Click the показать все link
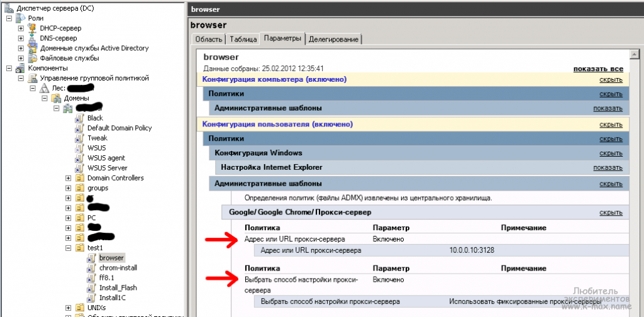The image size is (644, 317). click(598, 69)
